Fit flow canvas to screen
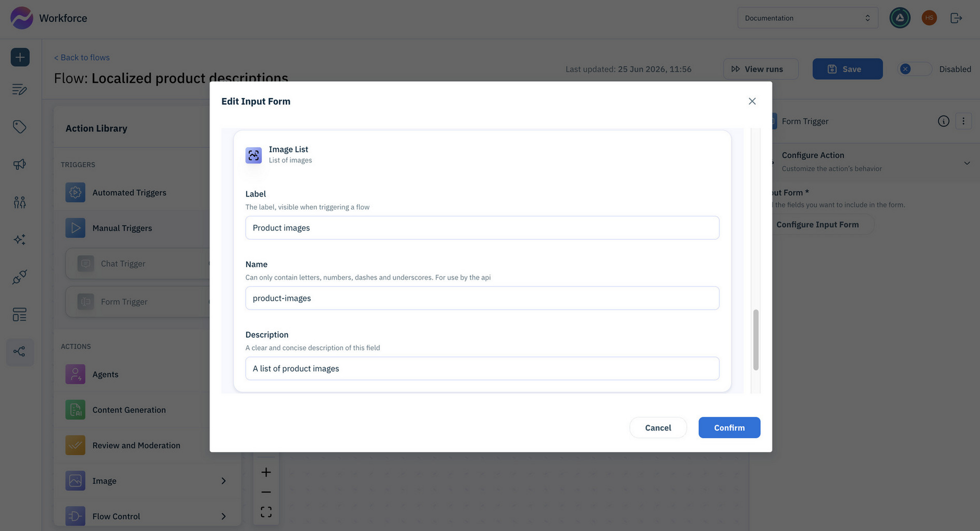Screen dimensions: 980x531 point(266,512)
